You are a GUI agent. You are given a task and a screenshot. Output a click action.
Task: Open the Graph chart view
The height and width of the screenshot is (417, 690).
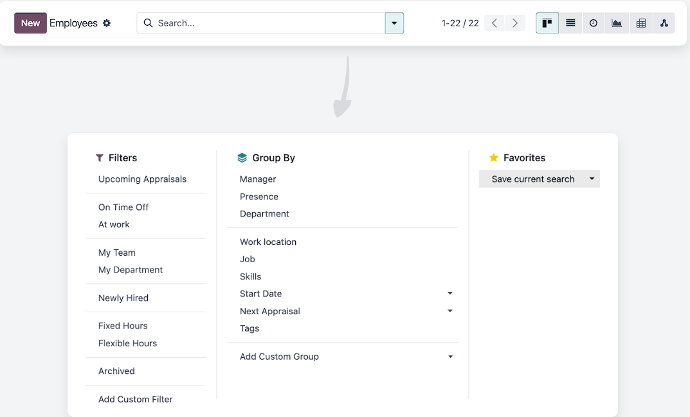pyautogui.click(x=617, y=23)
